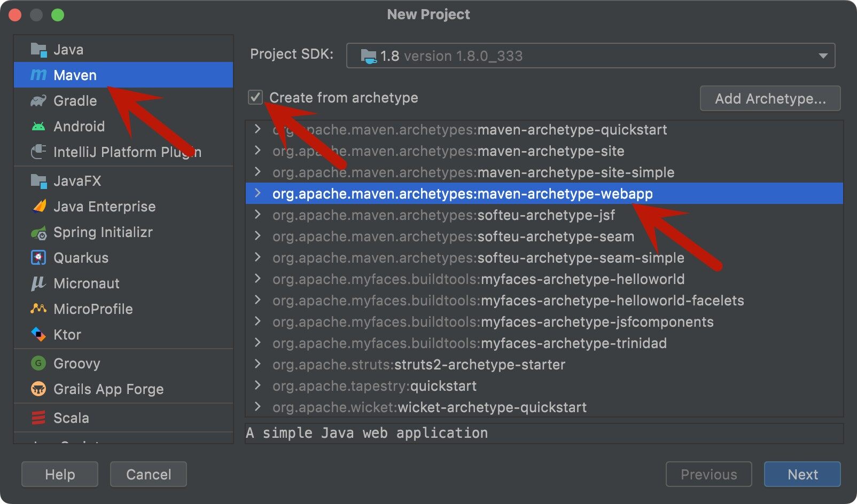Expand struts2-archetype-starter node
The width and height of the screenshot is (857, 504).
pyautogui.click(x=258, y=364)
